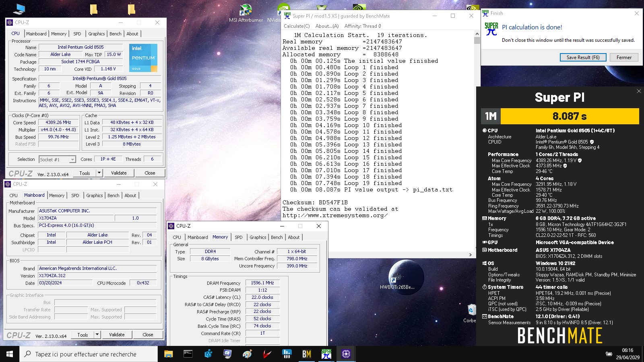Click Save Result (F6) button
This screenshot has width=644, height=362.
tap(583, 58)
